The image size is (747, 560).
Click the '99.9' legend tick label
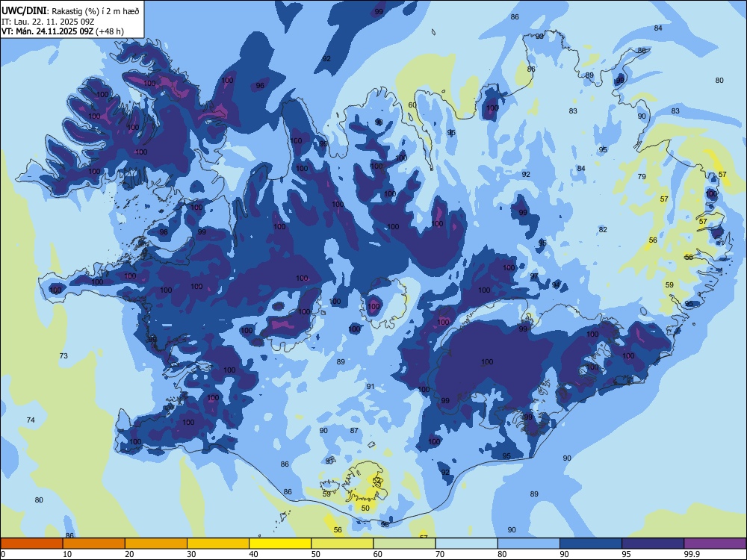[x=692, y=554]
